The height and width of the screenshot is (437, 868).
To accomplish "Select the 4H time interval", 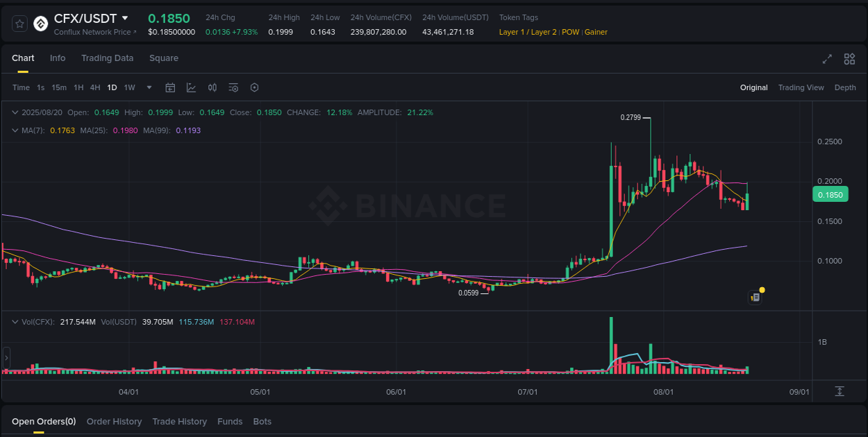I will (95, 87).
